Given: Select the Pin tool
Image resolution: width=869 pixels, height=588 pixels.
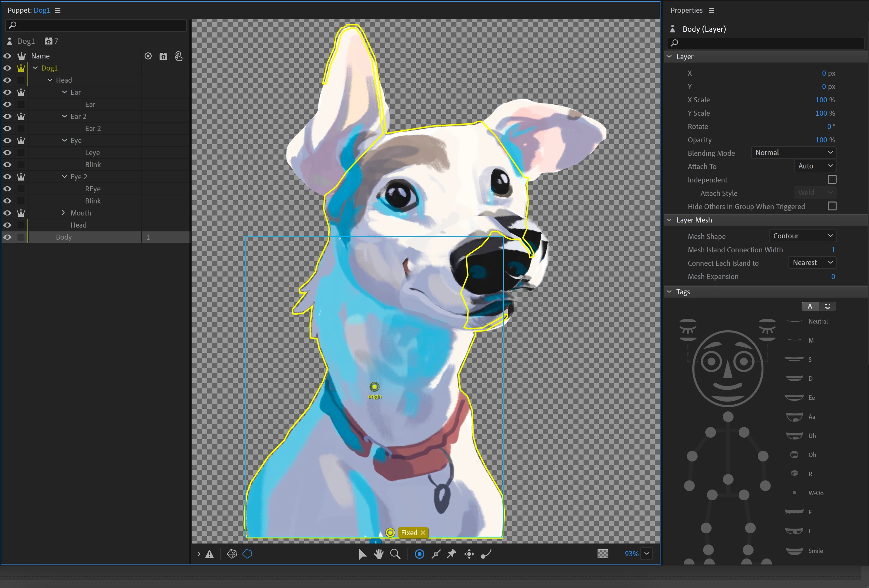Looking at the screenshot, I should coord(451,554).
